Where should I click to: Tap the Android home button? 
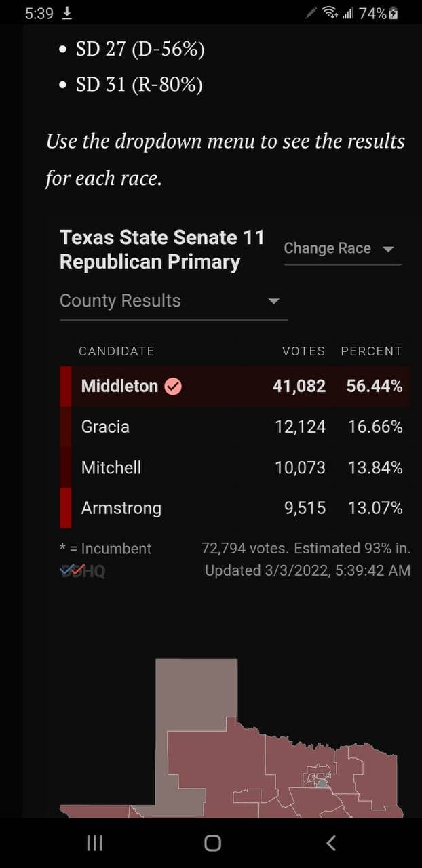click(212, 843)
